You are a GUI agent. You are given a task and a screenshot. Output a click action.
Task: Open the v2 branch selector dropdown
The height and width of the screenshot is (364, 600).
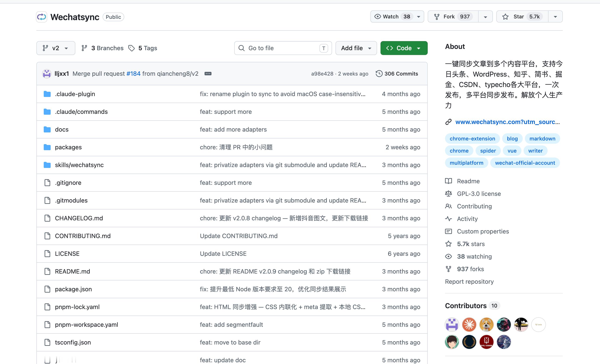point(56,48)
